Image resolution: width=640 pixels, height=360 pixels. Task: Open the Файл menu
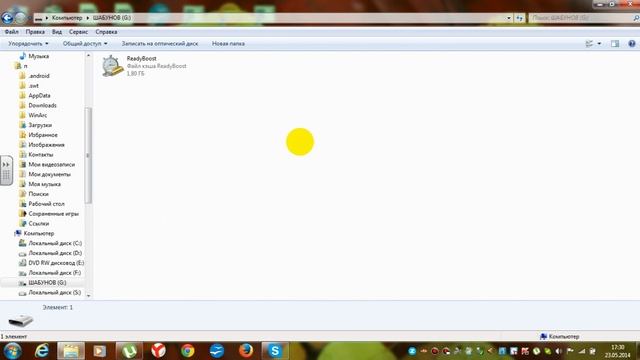click(x=11, y=32)
